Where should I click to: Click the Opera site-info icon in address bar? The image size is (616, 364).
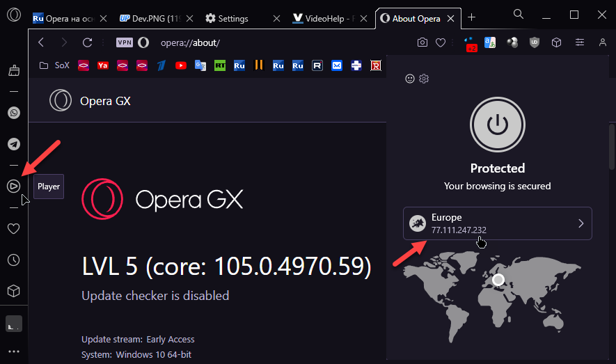pos(143,42)
